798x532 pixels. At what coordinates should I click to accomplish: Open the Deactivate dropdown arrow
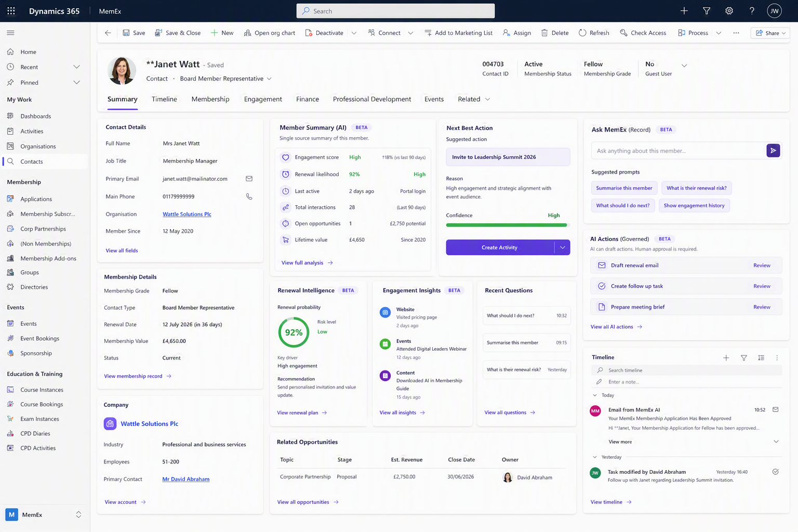(x=354, y=33)
